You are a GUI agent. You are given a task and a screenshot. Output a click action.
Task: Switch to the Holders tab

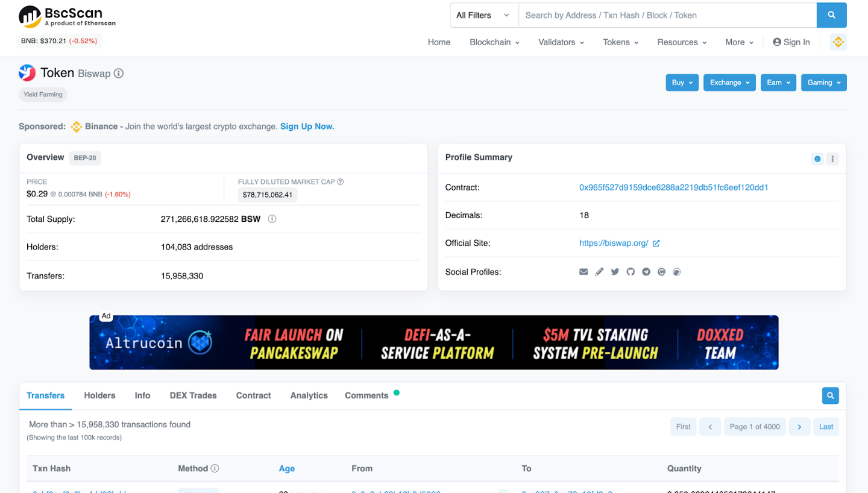click(99, 395)
